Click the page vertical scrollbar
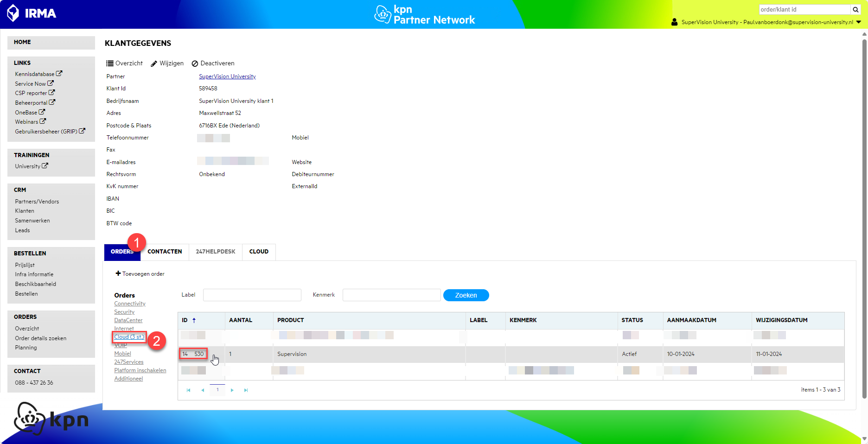 pos(864,218)
